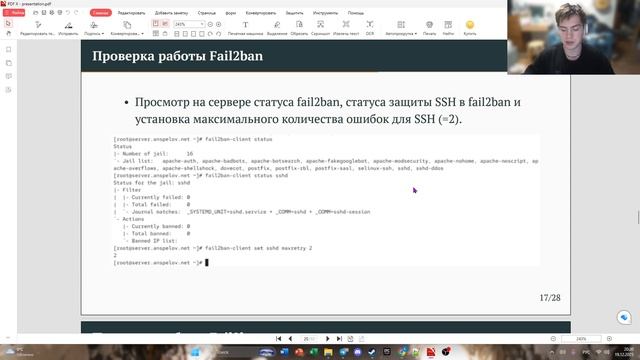Open the Steam taskbar icon
The height and width of the screenshot is (360, 640).
pos(372,352)
